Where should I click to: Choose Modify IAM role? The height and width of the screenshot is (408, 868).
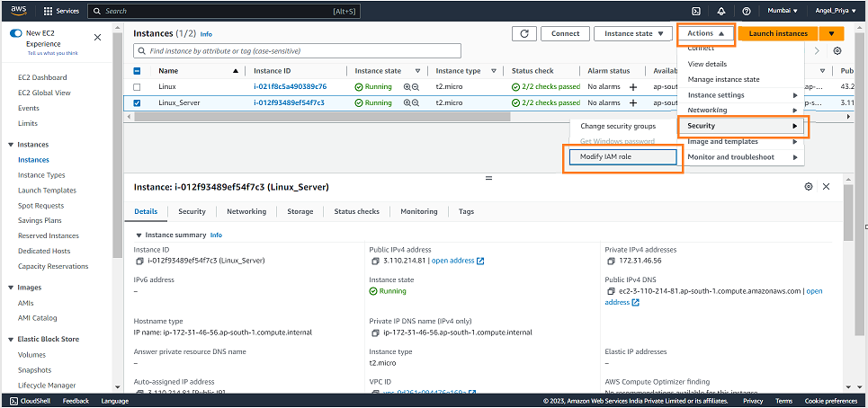(x=622, y=157)
